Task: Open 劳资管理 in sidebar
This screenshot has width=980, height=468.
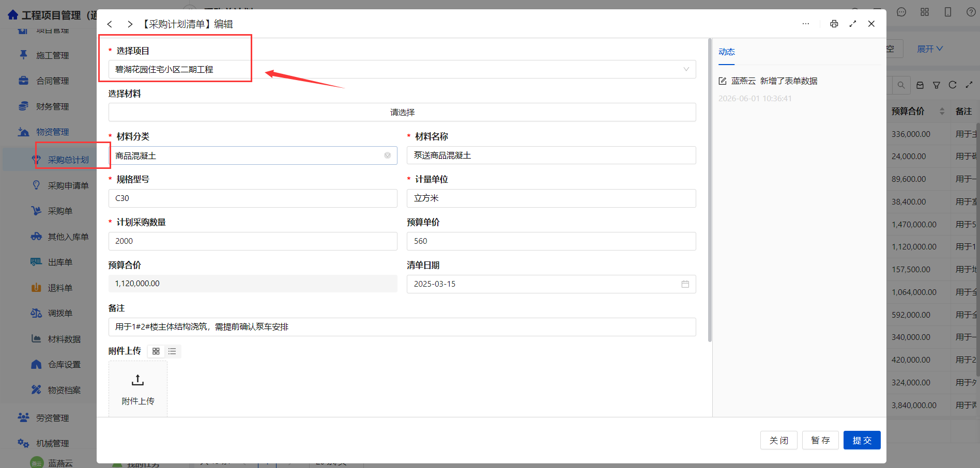Action: click(52, 418)
